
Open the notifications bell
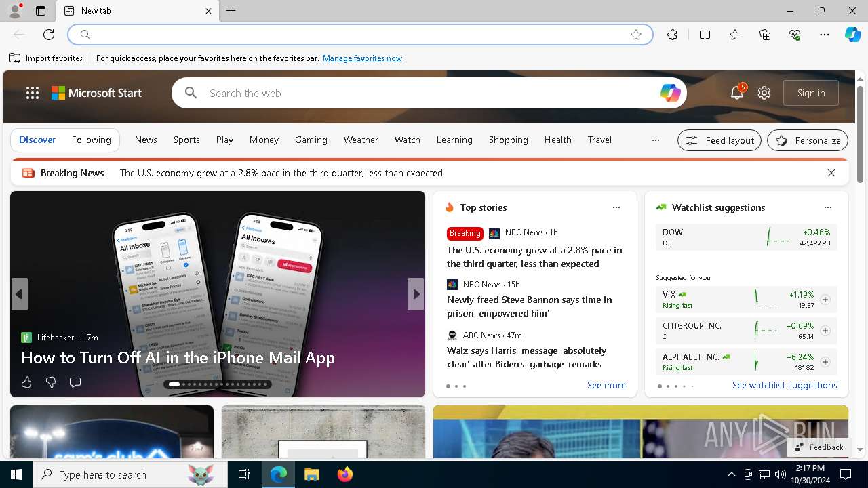click(x=737, y=93)
